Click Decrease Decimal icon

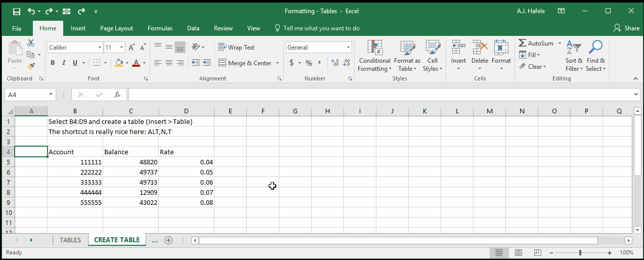(x=347, y=63)
